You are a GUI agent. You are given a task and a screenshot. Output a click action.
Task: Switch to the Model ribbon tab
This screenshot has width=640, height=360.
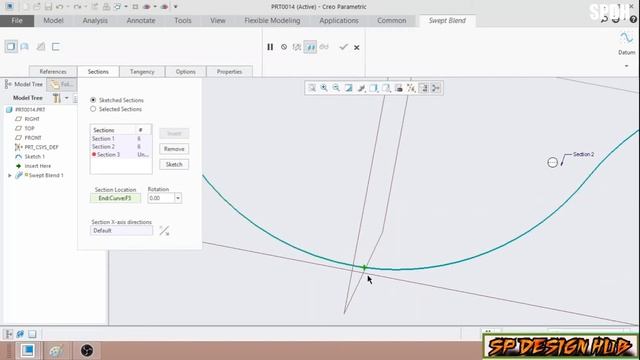[53, 20]
